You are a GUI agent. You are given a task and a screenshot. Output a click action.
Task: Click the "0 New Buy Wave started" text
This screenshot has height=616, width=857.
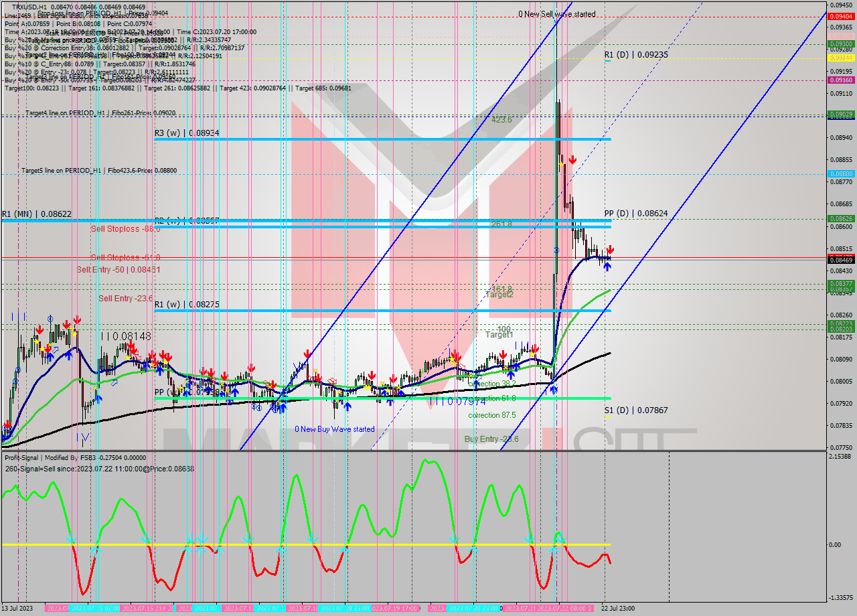[x=335, y=429]
